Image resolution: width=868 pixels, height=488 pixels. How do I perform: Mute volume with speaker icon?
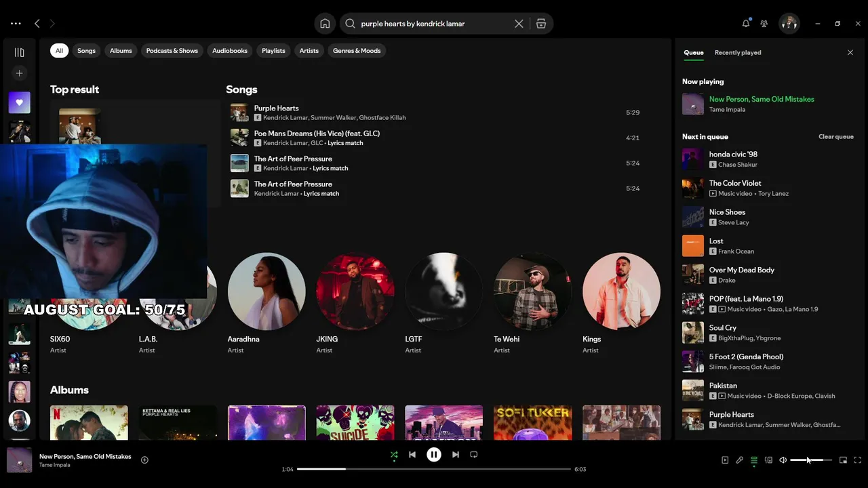[x=783, y=460]
